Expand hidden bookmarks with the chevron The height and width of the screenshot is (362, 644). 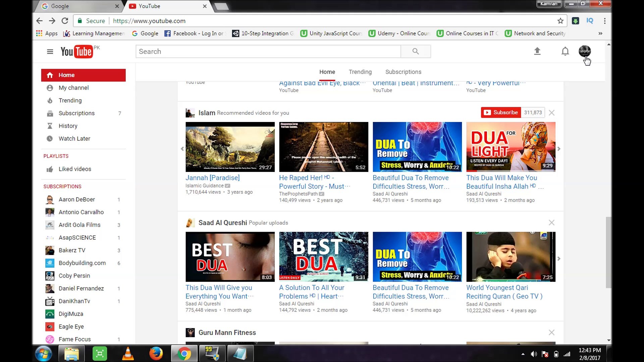click(600, 33)
